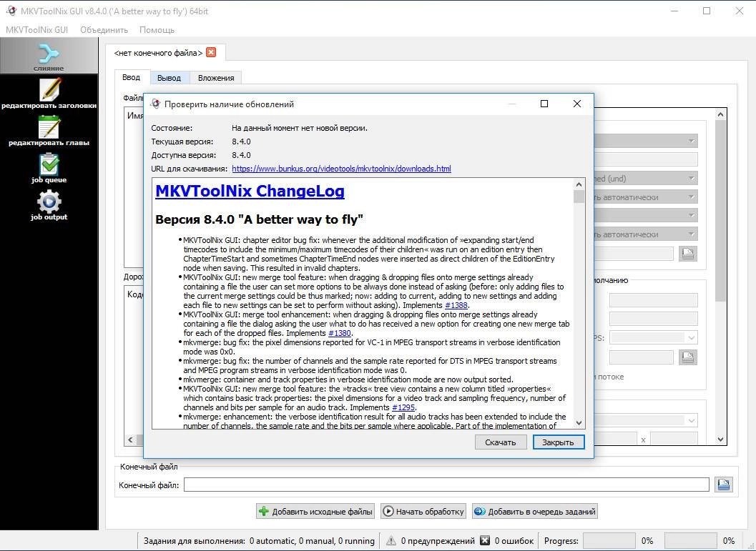The image size is (756, 551).
Task: Click changelog scrollbar up arrow
Action: [x=579, y=184]
